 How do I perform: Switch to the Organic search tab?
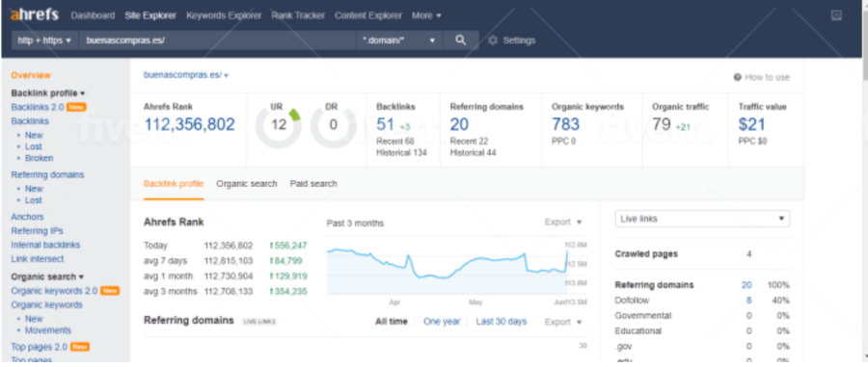(x=246, y=183)
